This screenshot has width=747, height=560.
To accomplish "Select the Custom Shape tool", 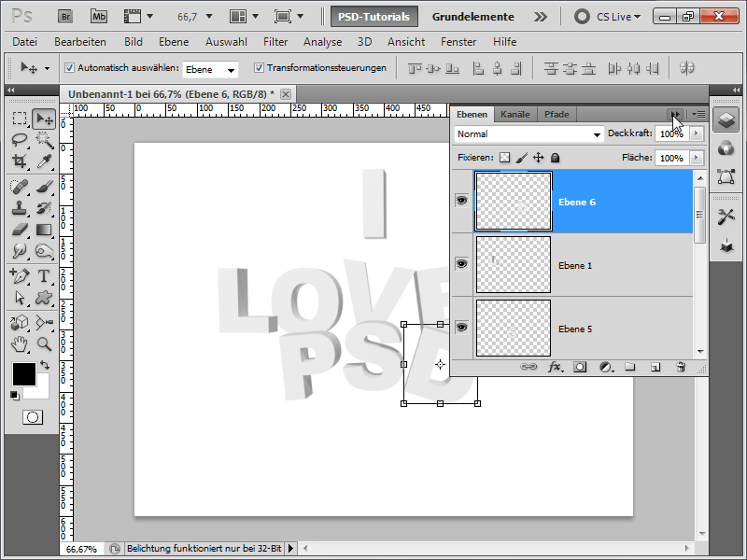I will [44, 298].
